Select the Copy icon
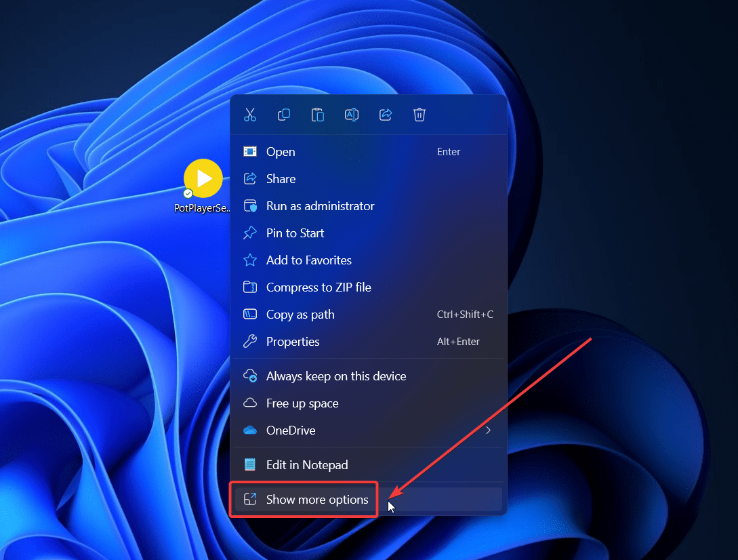Image resolution: width=738 pixels, height=560 pixels. (x=284, y=115)
